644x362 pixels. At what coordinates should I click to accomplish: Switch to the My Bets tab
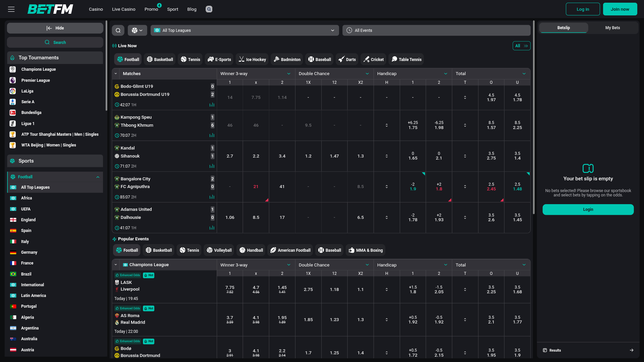point(612,28)
